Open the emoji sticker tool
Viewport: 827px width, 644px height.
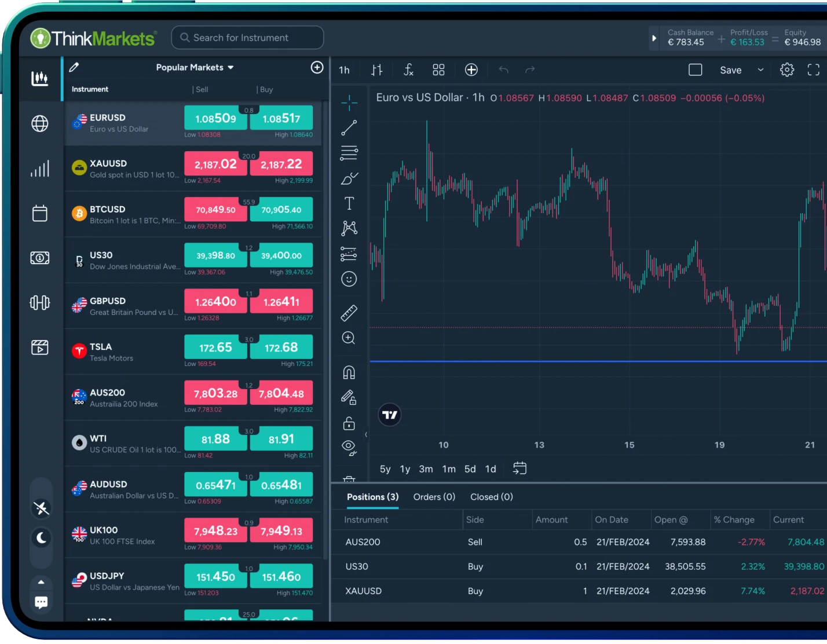click(x=349, y=279)
